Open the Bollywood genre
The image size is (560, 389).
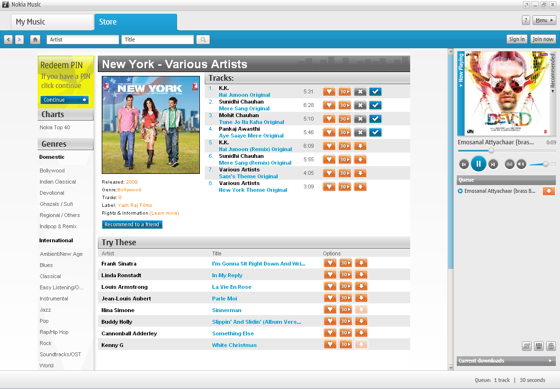point(52,171)
